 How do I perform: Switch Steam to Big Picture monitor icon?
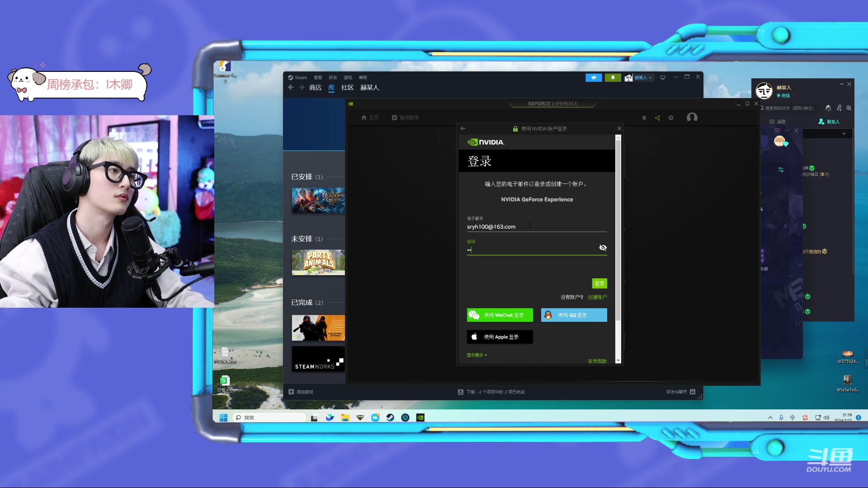tap(663, 77)
